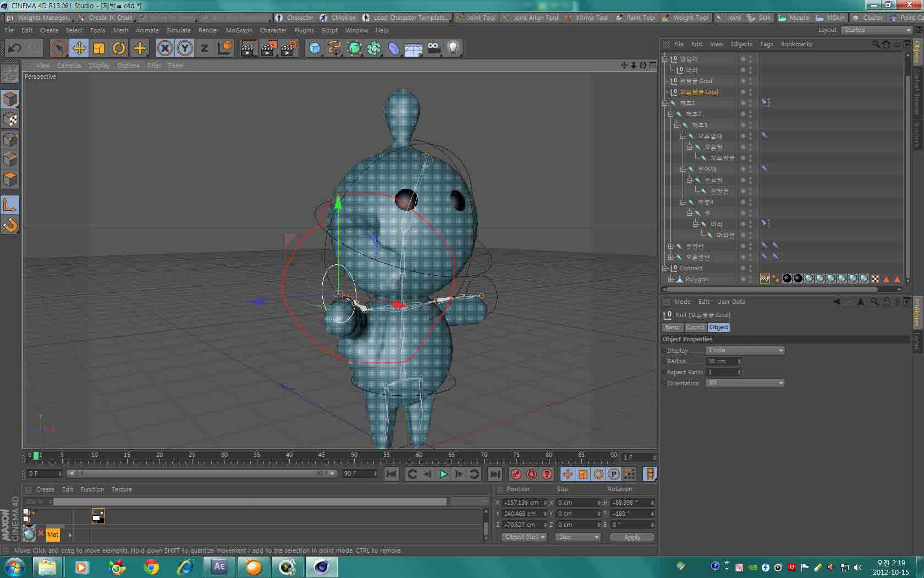Click the Create IK Chain button
This screenshot has height=578, width=924.
click(x=106, y=18)
